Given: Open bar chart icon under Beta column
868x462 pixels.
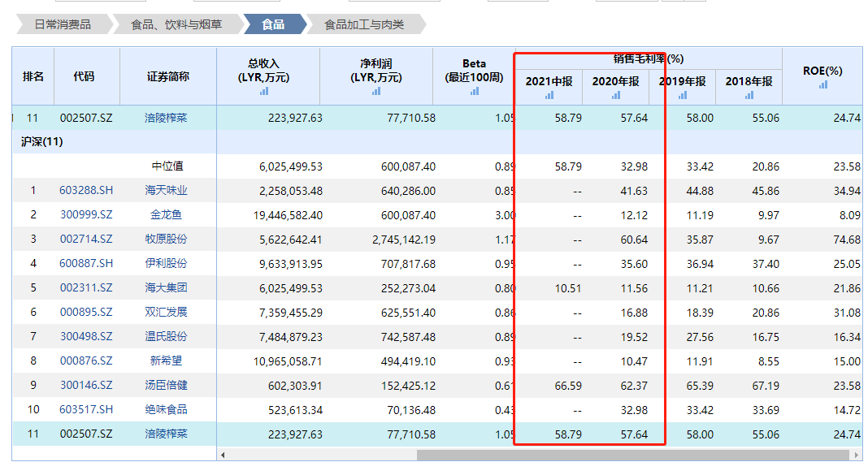Looking at the screenshot, I should pos(474,92).
